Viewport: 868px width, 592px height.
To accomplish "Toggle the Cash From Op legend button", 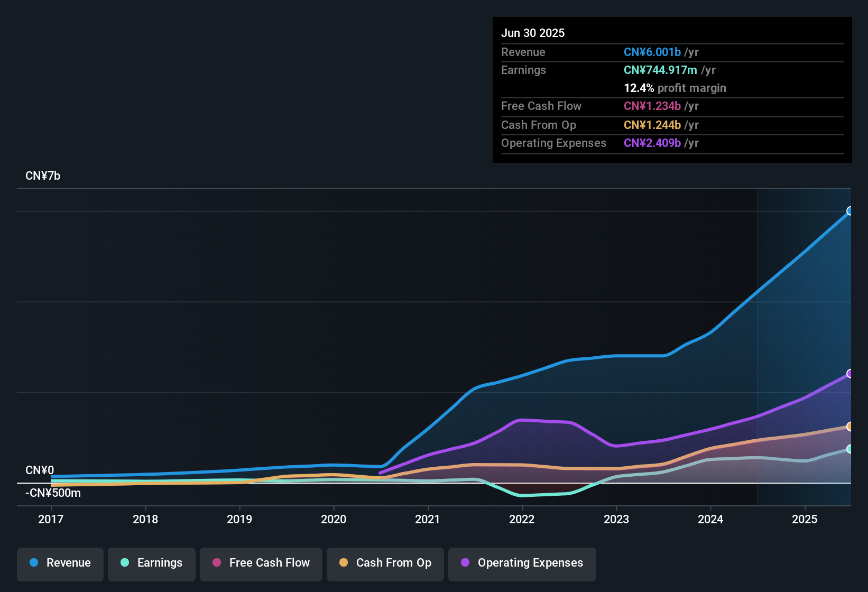I will point(385,563).
